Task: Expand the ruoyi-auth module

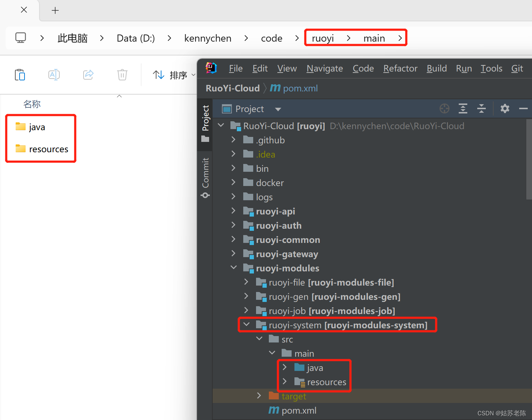Action: click(x=233, y=225)
